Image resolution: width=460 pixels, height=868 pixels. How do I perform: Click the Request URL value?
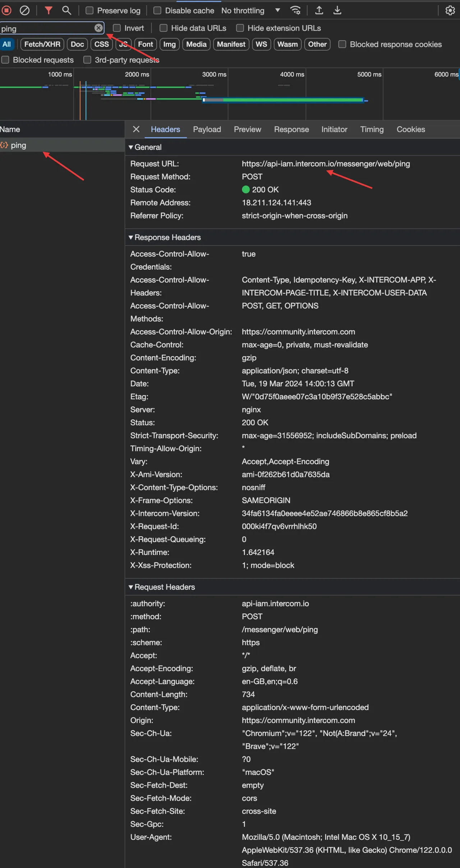coord(326,164)
